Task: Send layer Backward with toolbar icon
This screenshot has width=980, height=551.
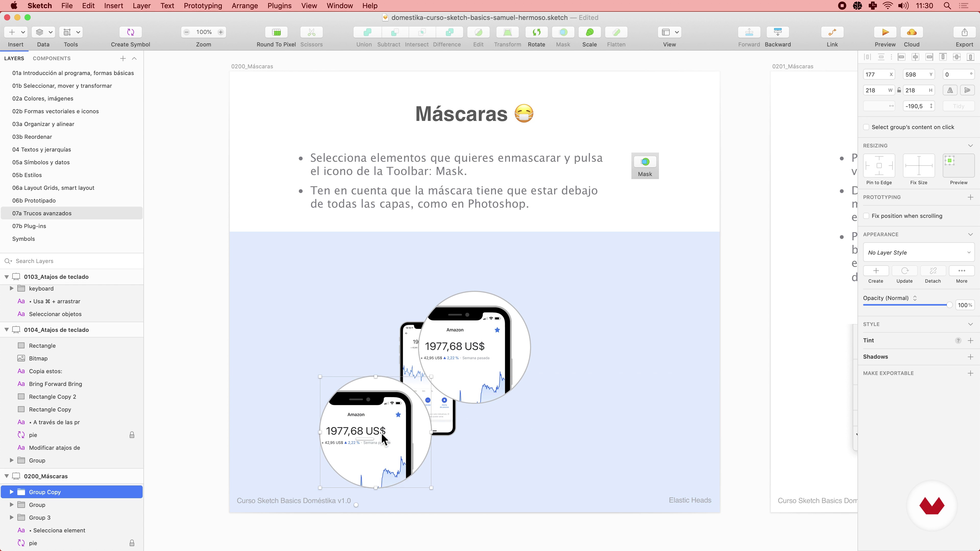Action: (x=778, y=32)
